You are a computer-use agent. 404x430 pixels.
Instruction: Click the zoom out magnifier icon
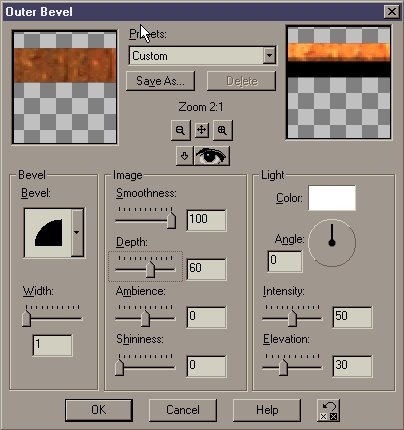181,130
